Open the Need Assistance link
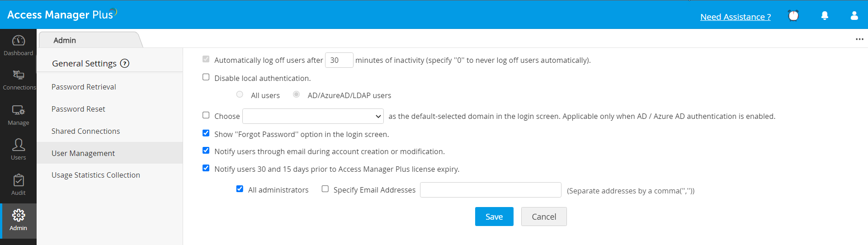This screenshot has width=868, height=245. click(736, 17)
